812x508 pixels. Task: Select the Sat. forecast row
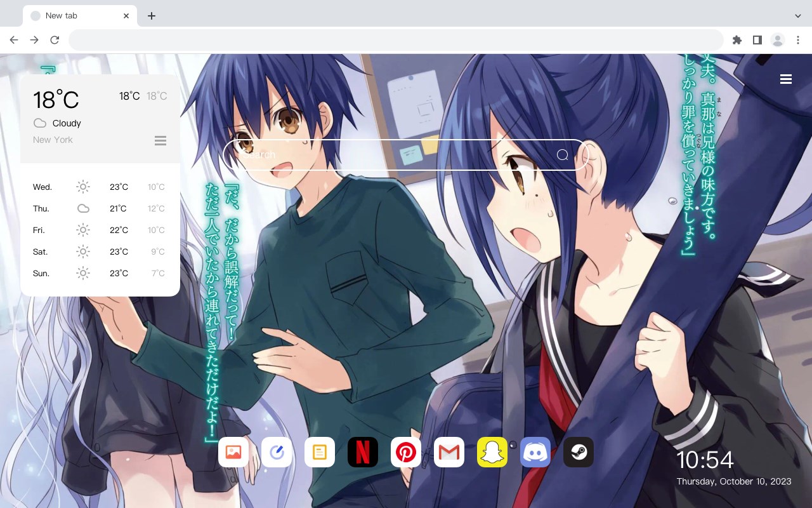100,251
